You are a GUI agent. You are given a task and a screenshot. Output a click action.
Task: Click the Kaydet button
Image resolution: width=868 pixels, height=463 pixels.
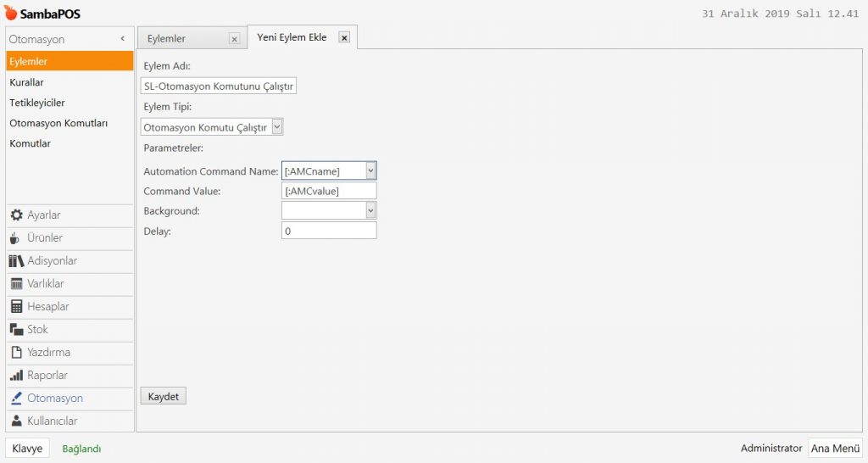(x=163, y=397)
